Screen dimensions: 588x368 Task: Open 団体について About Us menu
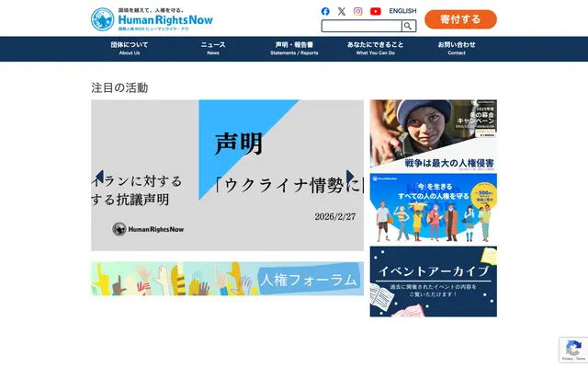click(x=130, y=49)
